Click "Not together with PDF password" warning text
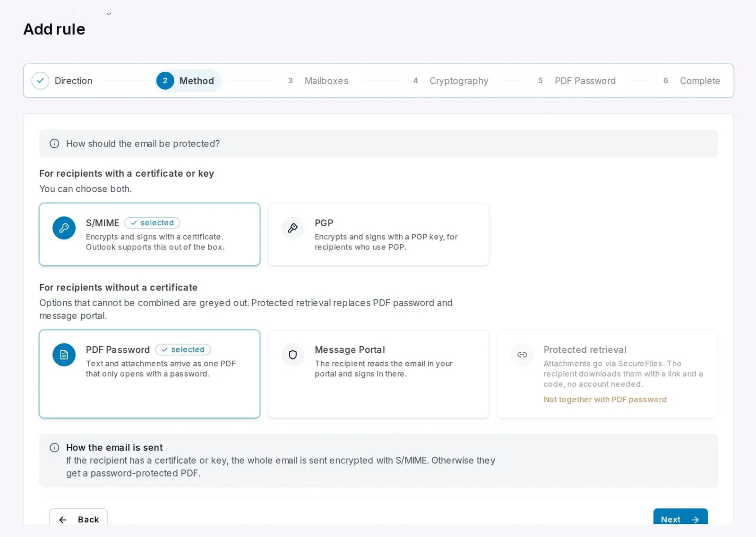Viewport: 756px width, 537px height. pos(605,400)
